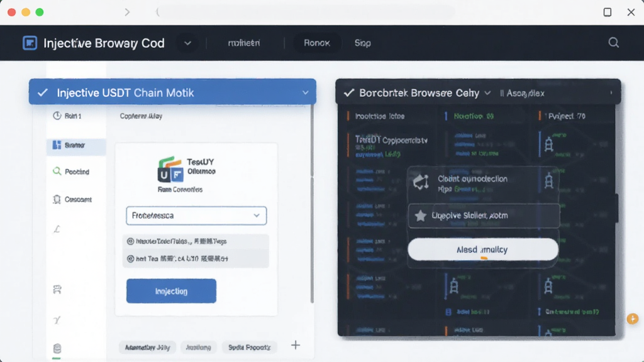Maximize the window using the square button
This screenshot has width=644, height=362.
pos(608,13)
